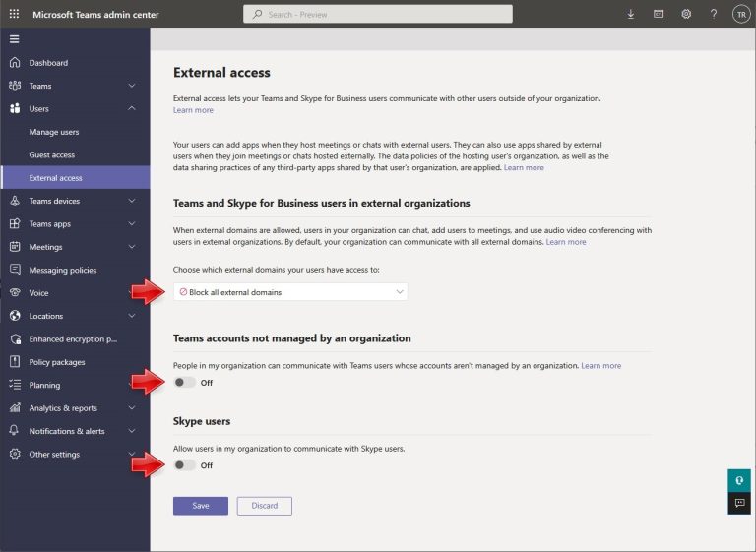Viewport: 756px width, 552px height.
Task: Click the teal help assistant button
Action: (739, 480)
